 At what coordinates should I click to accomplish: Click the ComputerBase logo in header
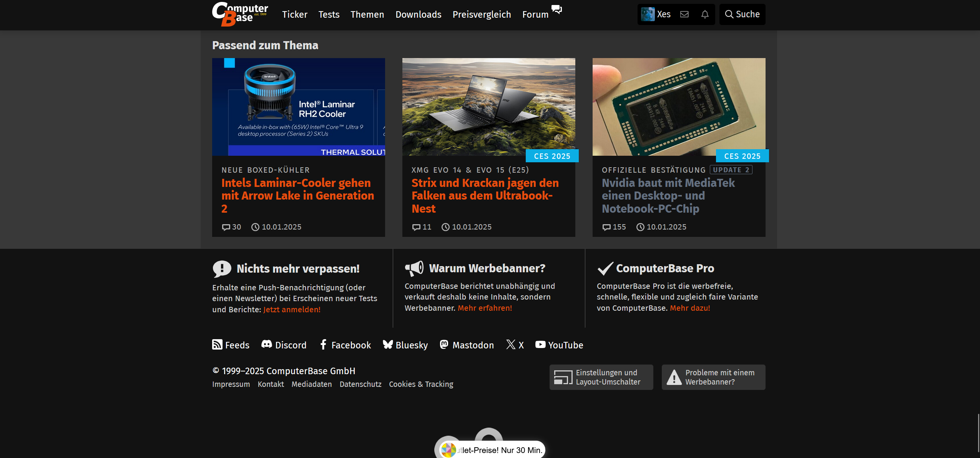coord(240,14)
